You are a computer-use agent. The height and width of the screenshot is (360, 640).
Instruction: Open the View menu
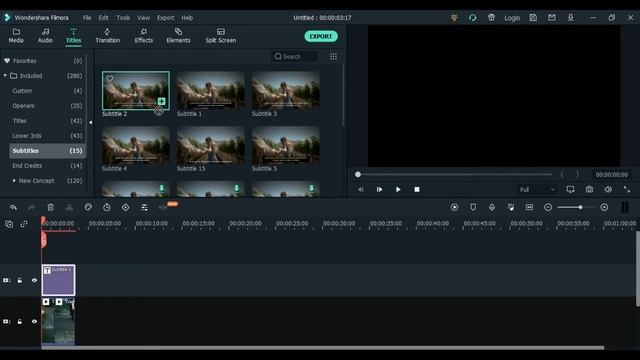tap(143, 18)
